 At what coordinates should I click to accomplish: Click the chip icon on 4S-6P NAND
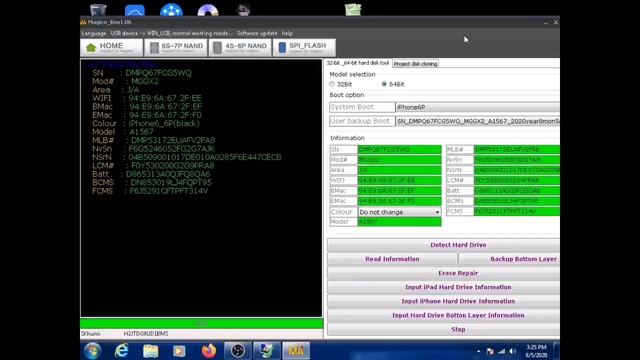coord(218,48)
